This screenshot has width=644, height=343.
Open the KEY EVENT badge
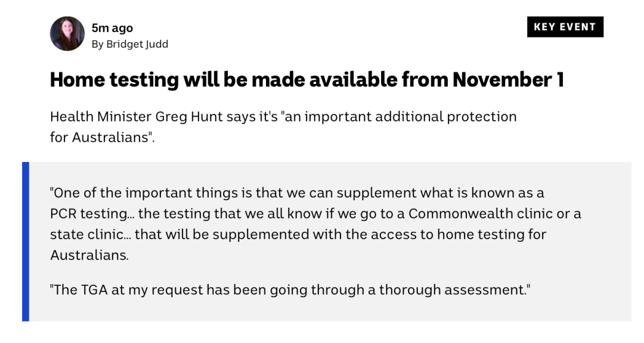coord(565,27)
